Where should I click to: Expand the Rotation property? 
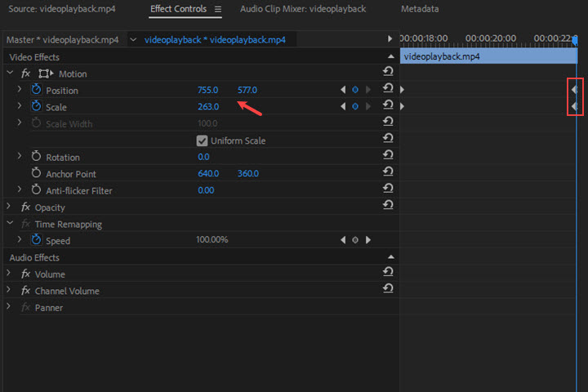click(20, 156)
